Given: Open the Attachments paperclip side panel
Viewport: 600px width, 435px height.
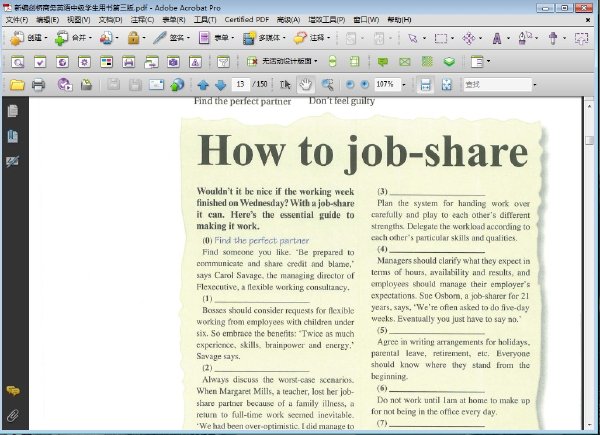Looking at the screenshot, I should [13, 415].
